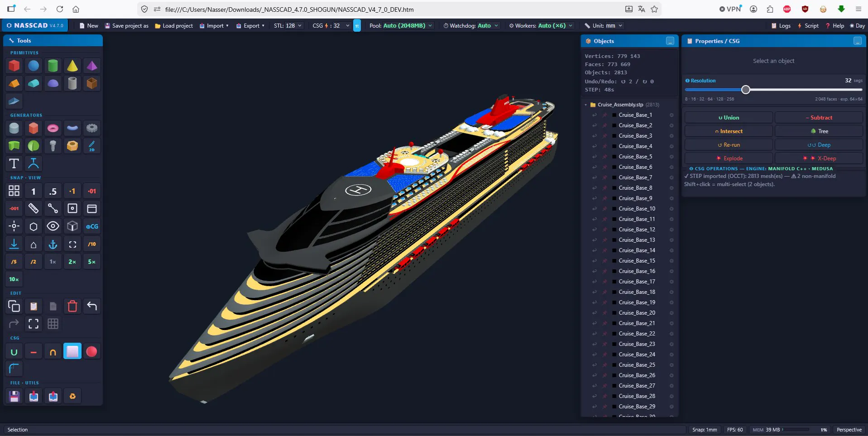The height and width of the screenshot is (436, 868).
Task: Click the green union CSG icon
Action: (x=14, y=351)
